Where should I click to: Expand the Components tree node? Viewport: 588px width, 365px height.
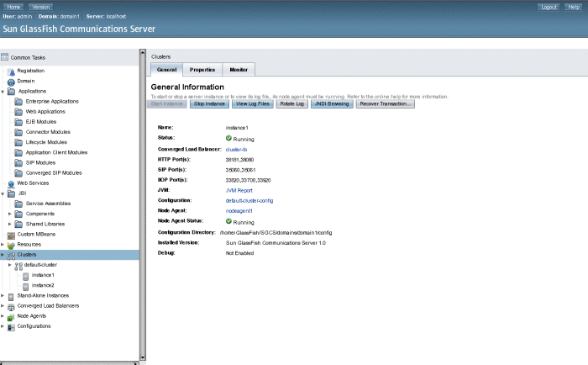[10, 214]
